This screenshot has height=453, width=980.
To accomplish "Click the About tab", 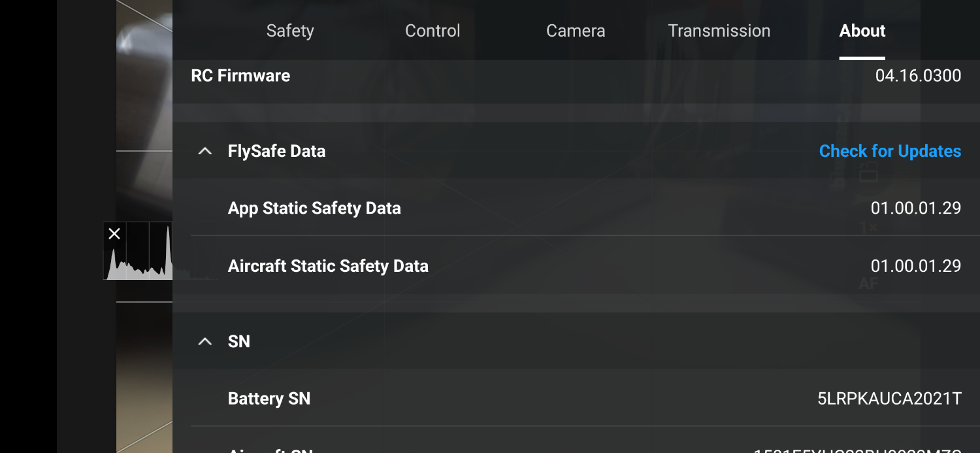I will (x=862, y=30).
